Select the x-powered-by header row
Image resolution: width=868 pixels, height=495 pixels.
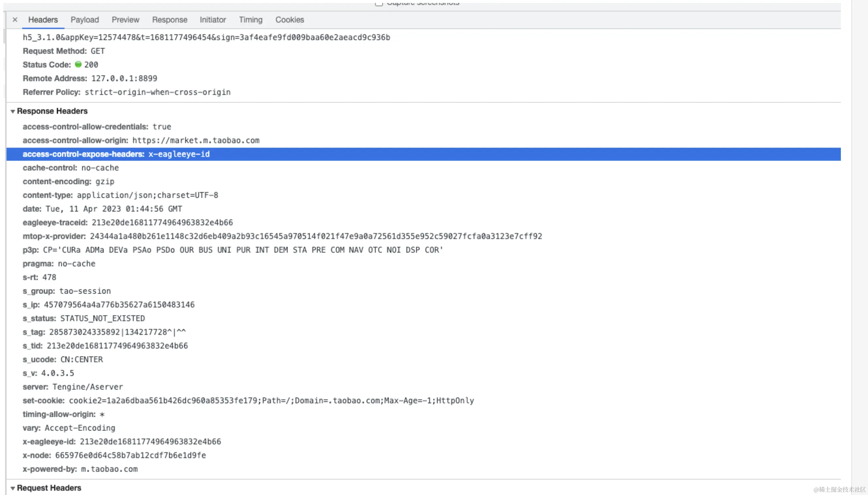(x=80, y=469)
